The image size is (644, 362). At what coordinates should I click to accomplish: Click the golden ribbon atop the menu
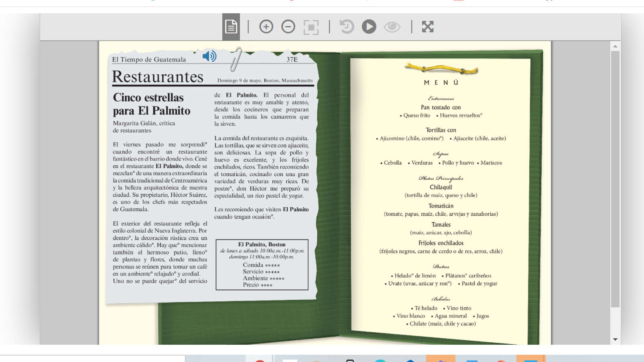(441, 69)
